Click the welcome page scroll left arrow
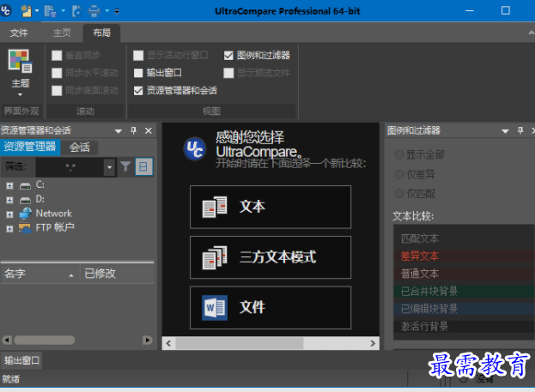 click(x=168, y=343)
